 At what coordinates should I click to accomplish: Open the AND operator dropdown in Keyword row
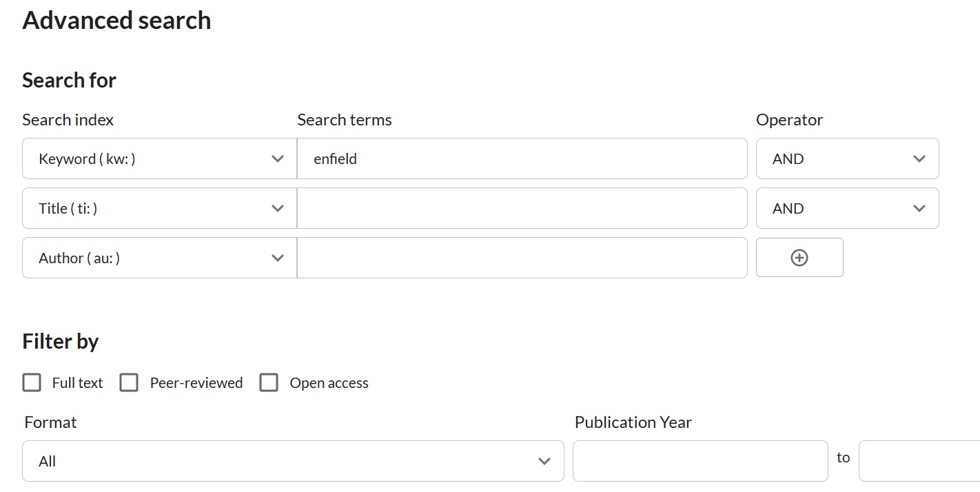[x=847, y=159]
